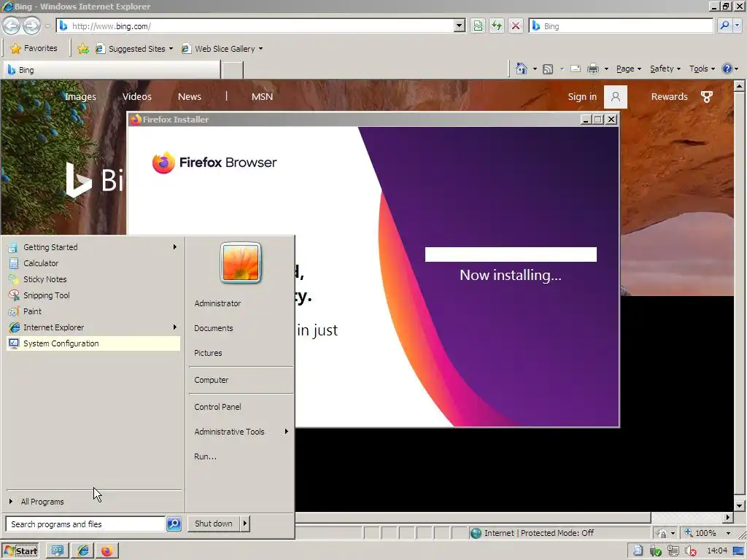Open the Web Slice Gallery link
The width and height of the screenshot is (747, 560).
point(222,49)
